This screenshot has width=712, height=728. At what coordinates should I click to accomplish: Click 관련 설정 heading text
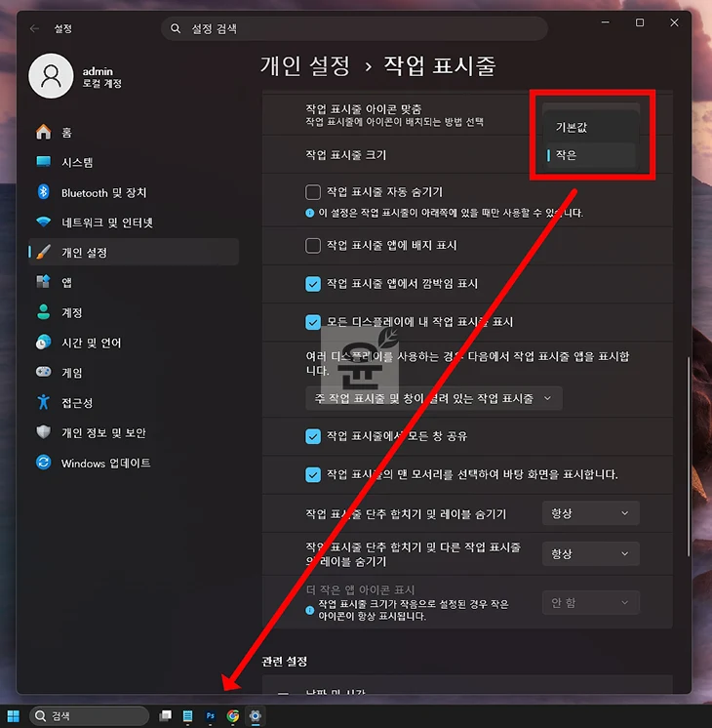[x=285, y=662]
